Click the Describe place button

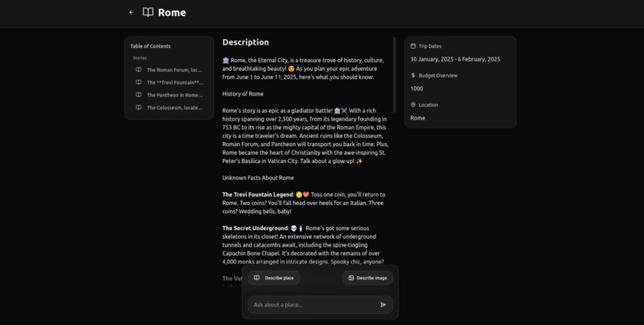[273, 278]
